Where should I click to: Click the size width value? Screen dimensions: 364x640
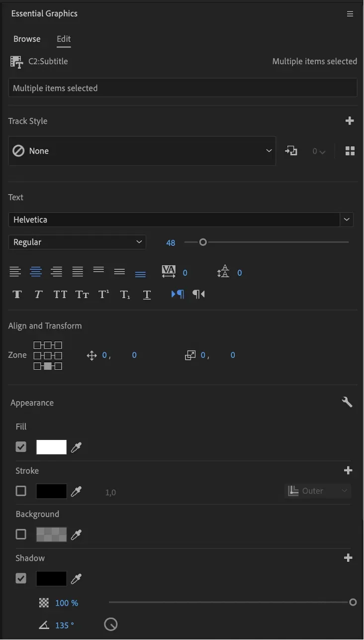203,355
